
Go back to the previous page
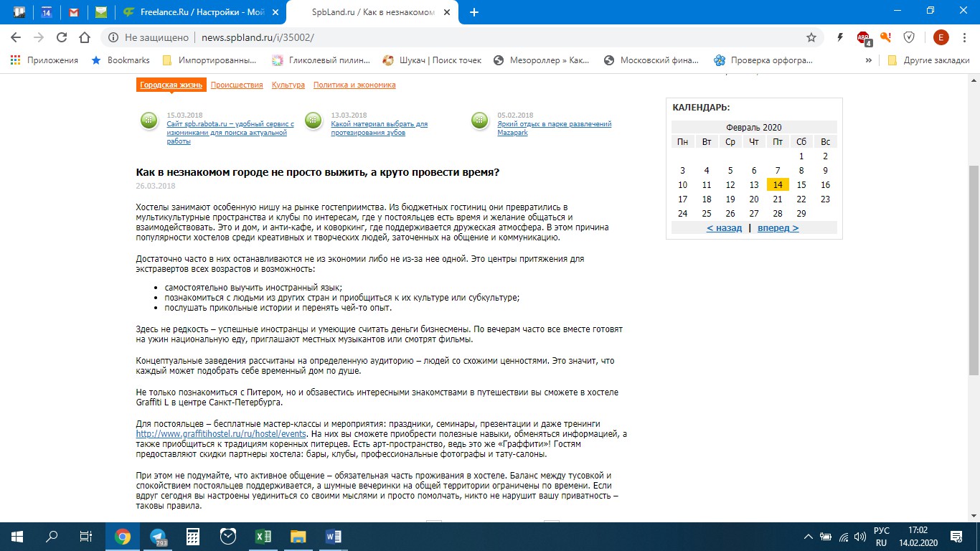16,37
